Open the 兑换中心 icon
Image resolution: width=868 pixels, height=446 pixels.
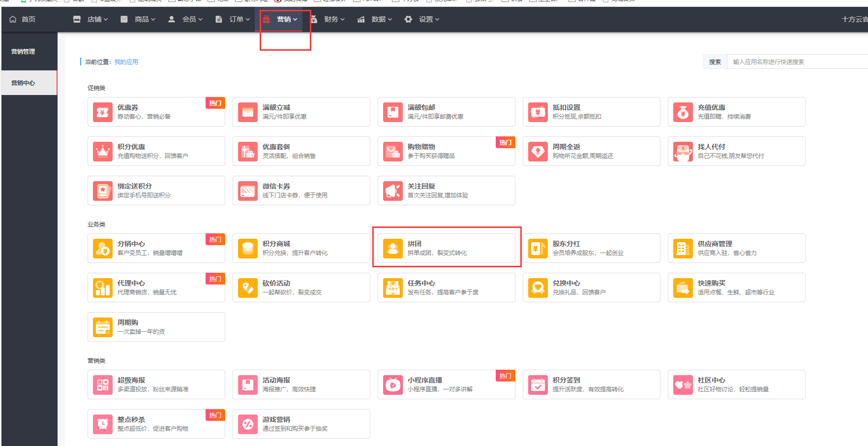(x=538, y=288)
